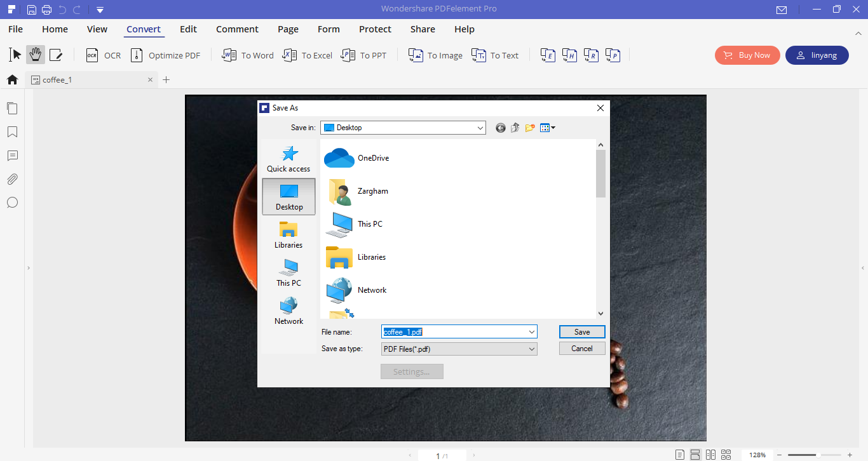This screenshot has height=461, width=868.
Task: Close the coffee_1 document tab
Action: (x=151, y=80)
